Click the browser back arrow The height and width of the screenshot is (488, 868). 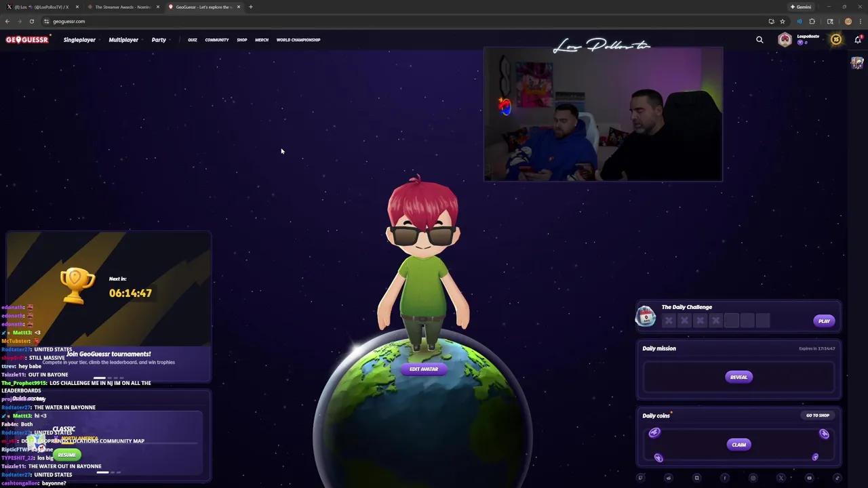click(x=7, y=22)
